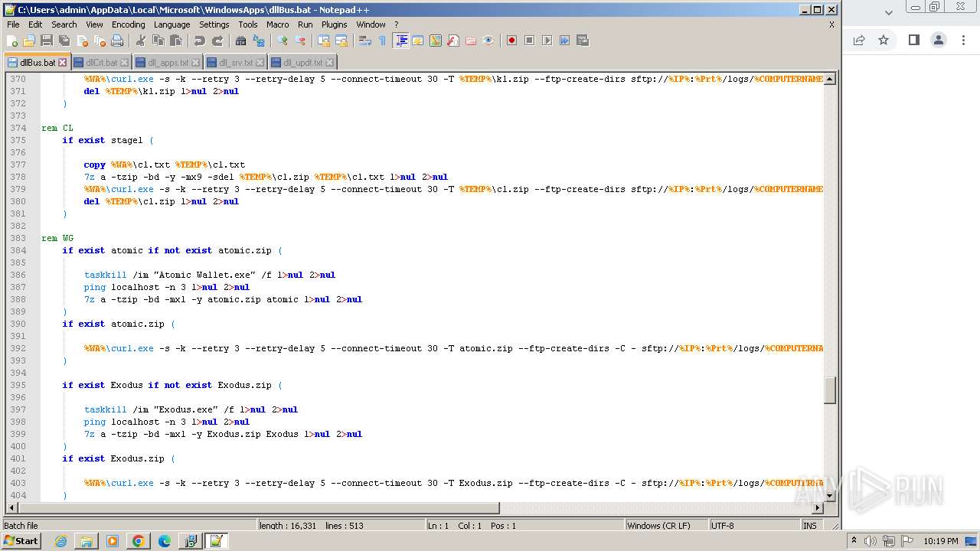Undo last edit from toolbar
This screenshot has height=551, width=980.
[x=200, y=41]
